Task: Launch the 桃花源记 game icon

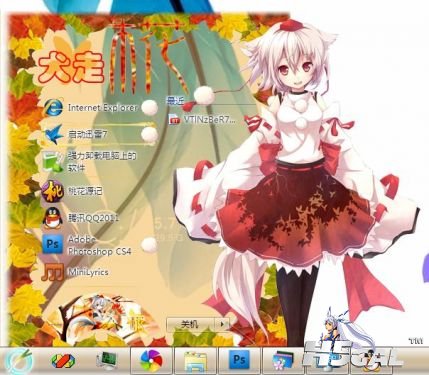Action: coord(52,191)
